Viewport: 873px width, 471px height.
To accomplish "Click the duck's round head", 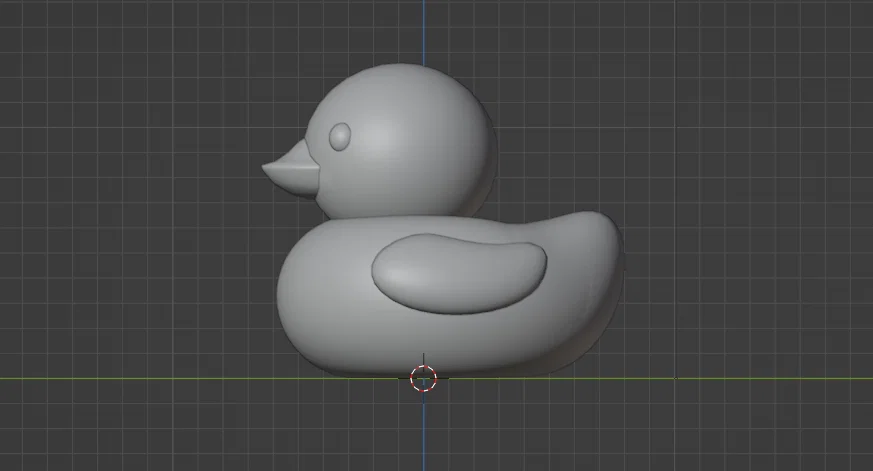I will click(401, 141).
